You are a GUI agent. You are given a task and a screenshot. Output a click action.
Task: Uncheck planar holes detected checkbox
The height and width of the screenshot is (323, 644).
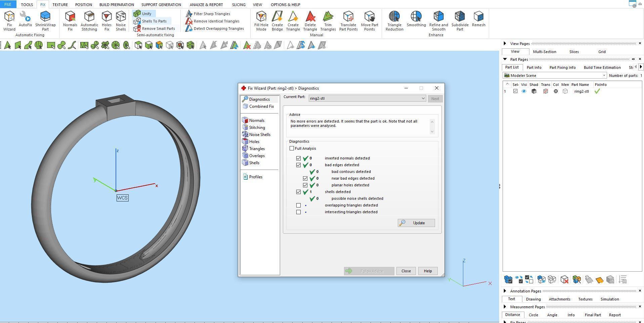(x=305, y=185)
